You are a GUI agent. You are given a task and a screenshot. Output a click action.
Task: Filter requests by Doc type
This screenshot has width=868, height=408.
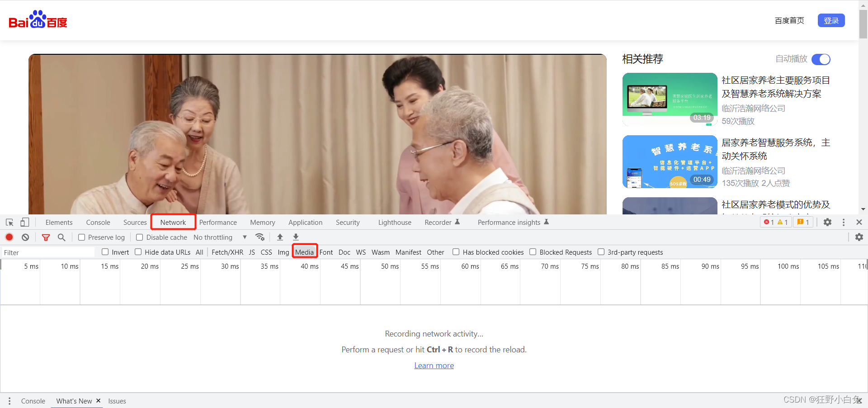[344, 252]
